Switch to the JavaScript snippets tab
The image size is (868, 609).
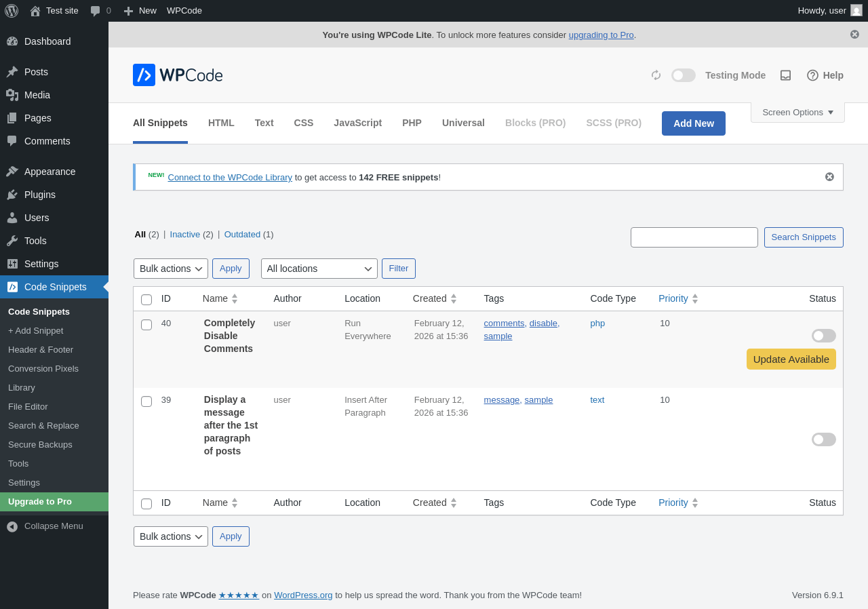point(357,123)
